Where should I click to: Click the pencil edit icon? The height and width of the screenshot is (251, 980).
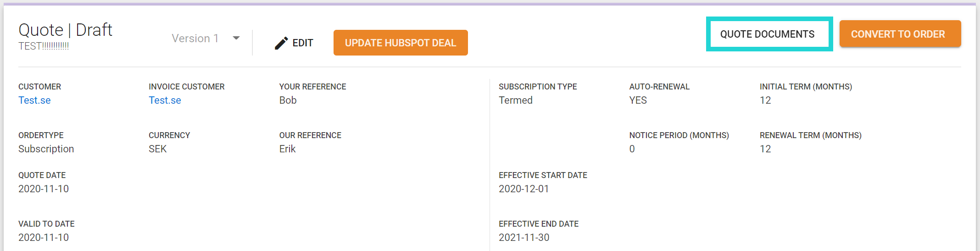pyautogui.click(x=281, y=43)
